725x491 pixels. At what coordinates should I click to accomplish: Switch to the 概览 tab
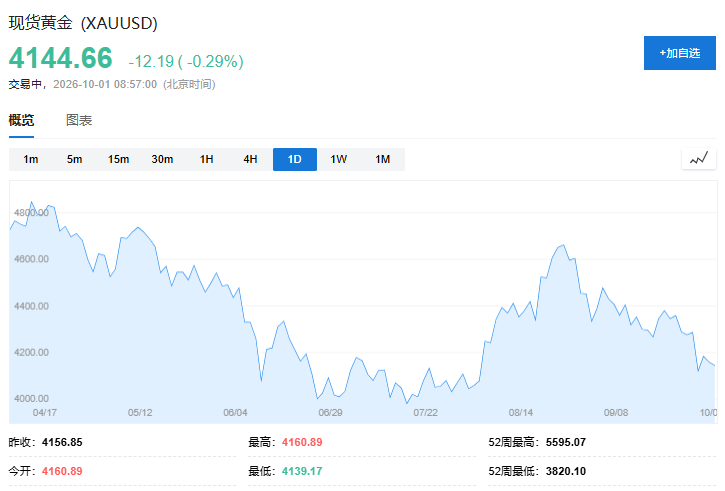21,121
